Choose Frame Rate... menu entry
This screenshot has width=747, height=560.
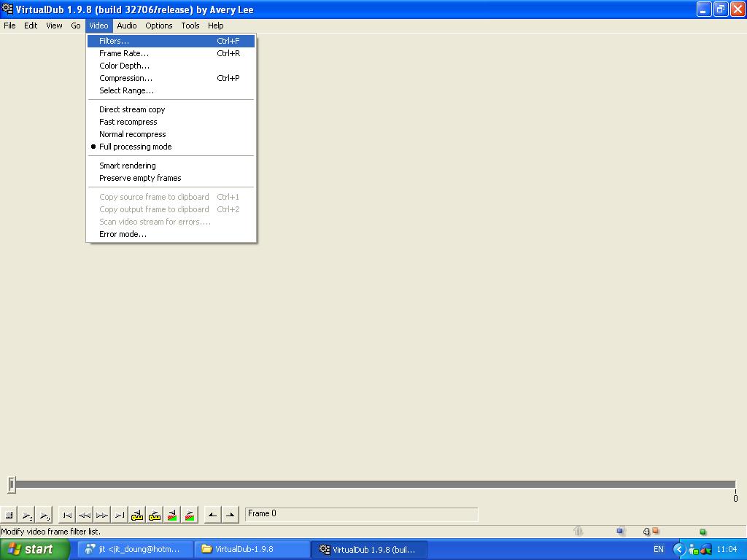171,53
